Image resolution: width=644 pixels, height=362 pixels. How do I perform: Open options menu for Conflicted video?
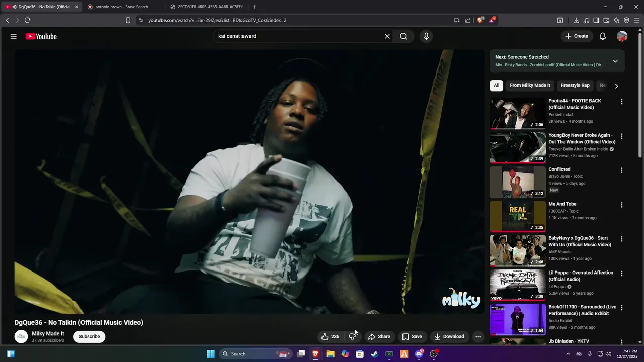pyautogui.click(x=622, y=170)
